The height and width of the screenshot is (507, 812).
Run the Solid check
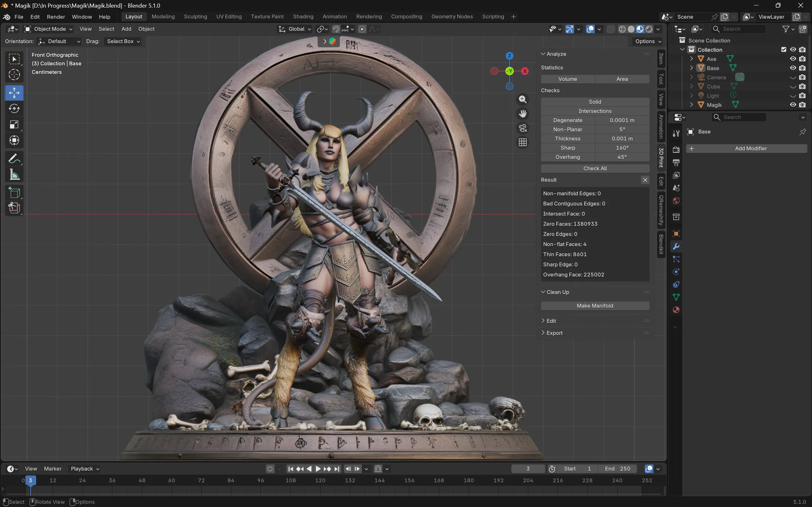(x=595, y=102)
